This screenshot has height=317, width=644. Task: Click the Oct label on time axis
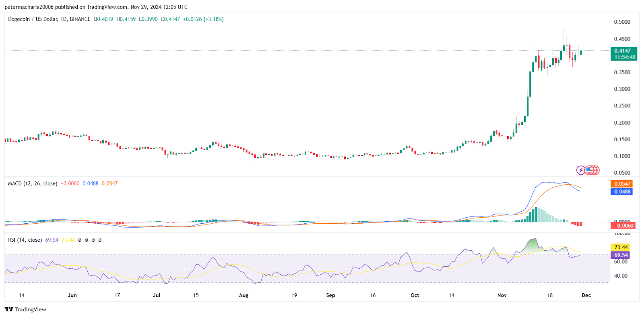point(415,295)
